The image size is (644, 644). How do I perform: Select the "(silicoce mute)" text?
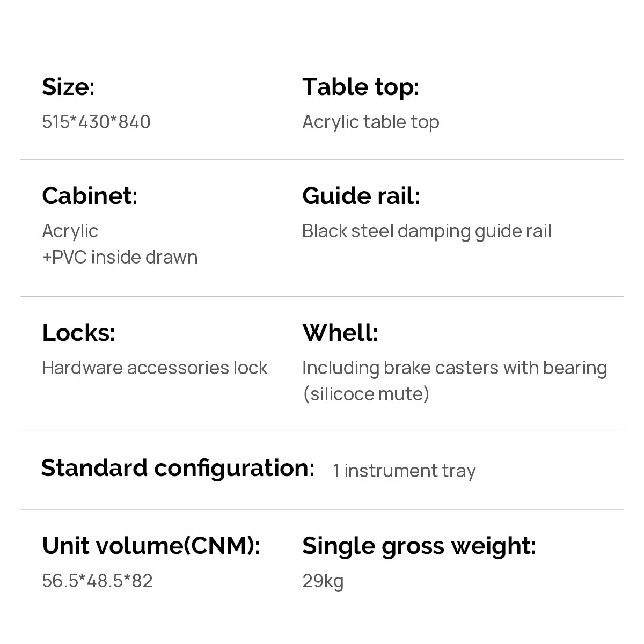coord(366,394)
